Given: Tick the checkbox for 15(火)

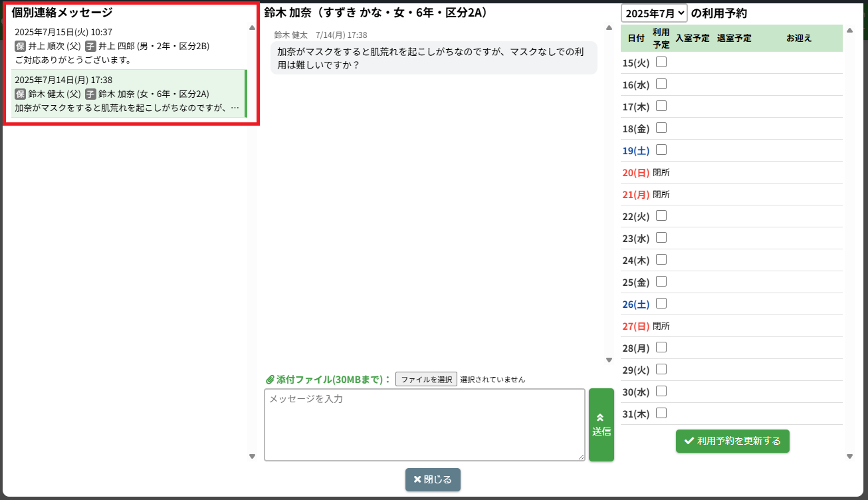Looking at the screenshot, I should click(x=661, y=62).
